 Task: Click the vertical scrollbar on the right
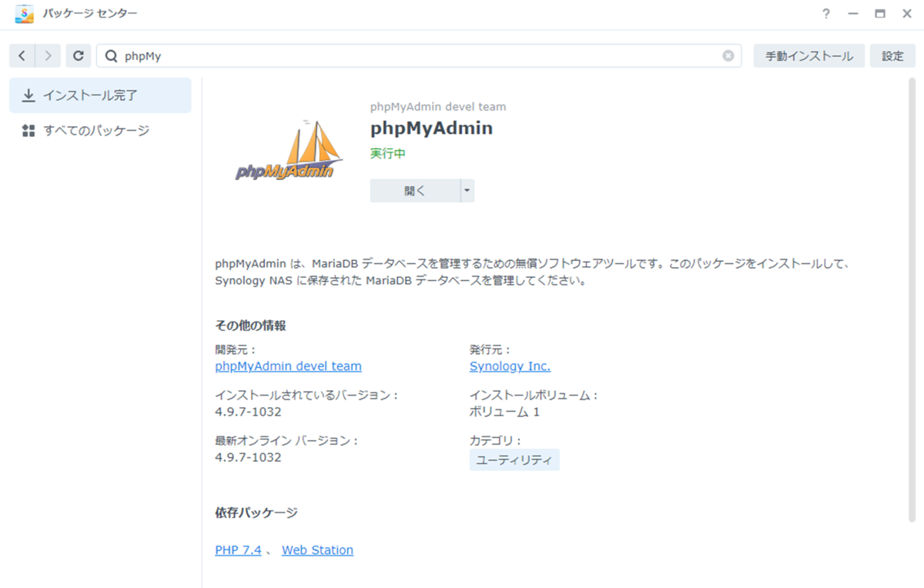(912, 300)
